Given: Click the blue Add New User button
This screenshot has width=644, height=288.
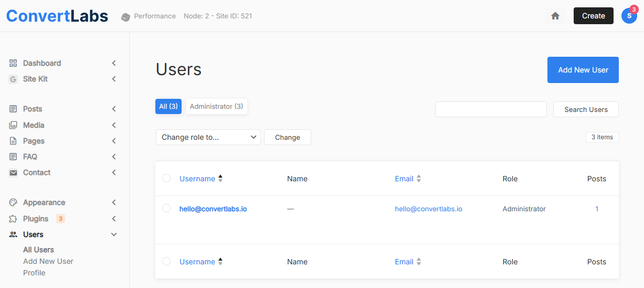Looking at the screenshot, I should pyautogui.click(x=583, y=70).
